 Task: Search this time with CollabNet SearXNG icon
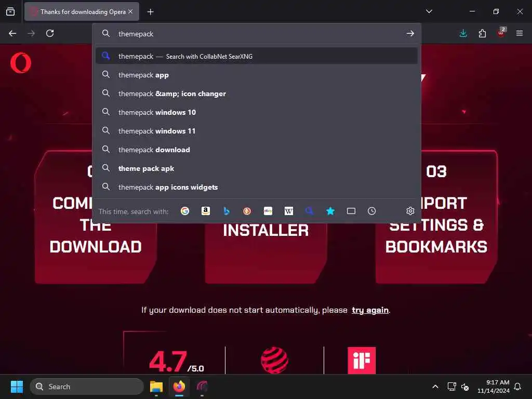click(310, 211)
